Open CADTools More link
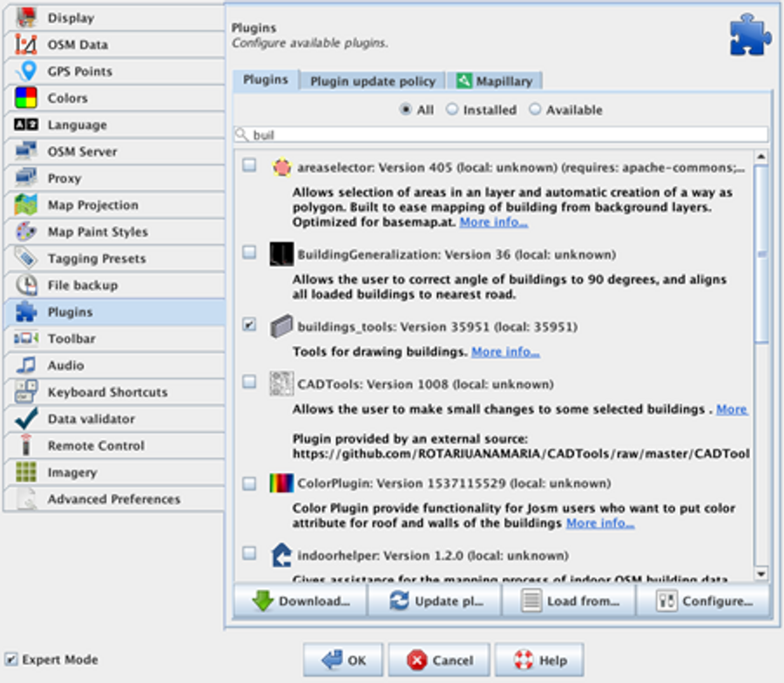Screen dimensions: 784x683 [732, 409]
